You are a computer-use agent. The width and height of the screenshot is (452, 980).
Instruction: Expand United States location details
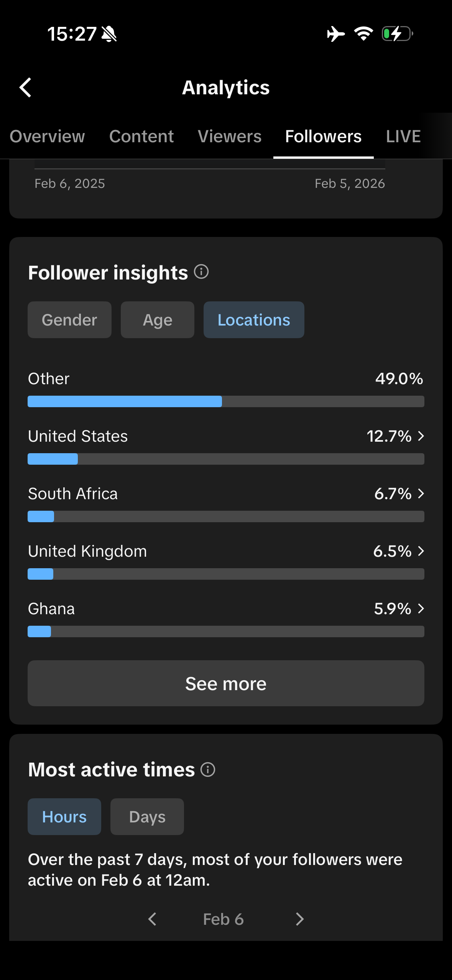tap(420, 436)
